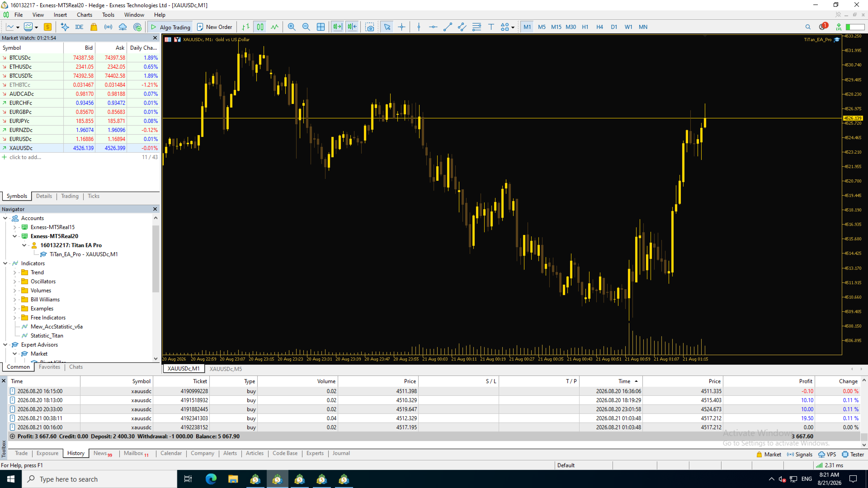Viewport: 868px width, 488px height.
Task: Open the XAUUSDc,M5 chart tab
Action: tap(226, 369)
